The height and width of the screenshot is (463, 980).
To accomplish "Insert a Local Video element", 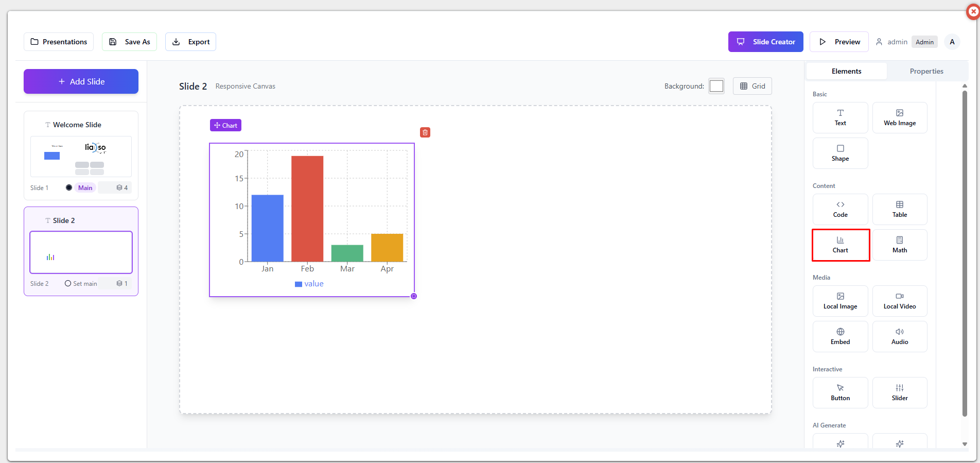I will point(899,301).
